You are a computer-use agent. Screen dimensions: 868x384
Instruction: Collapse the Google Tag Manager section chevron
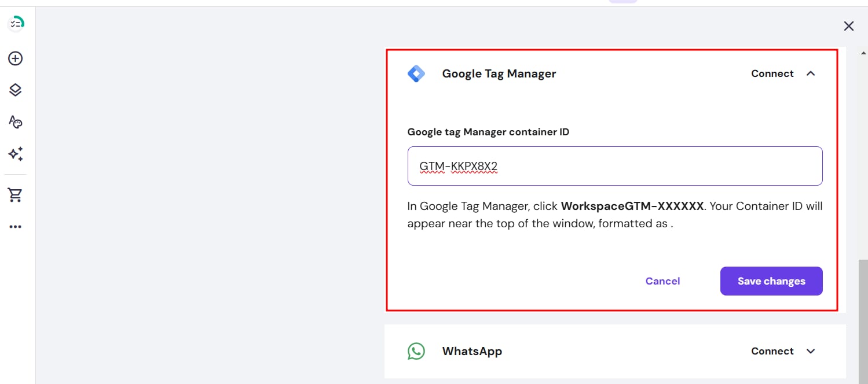[x=811, y=73]
